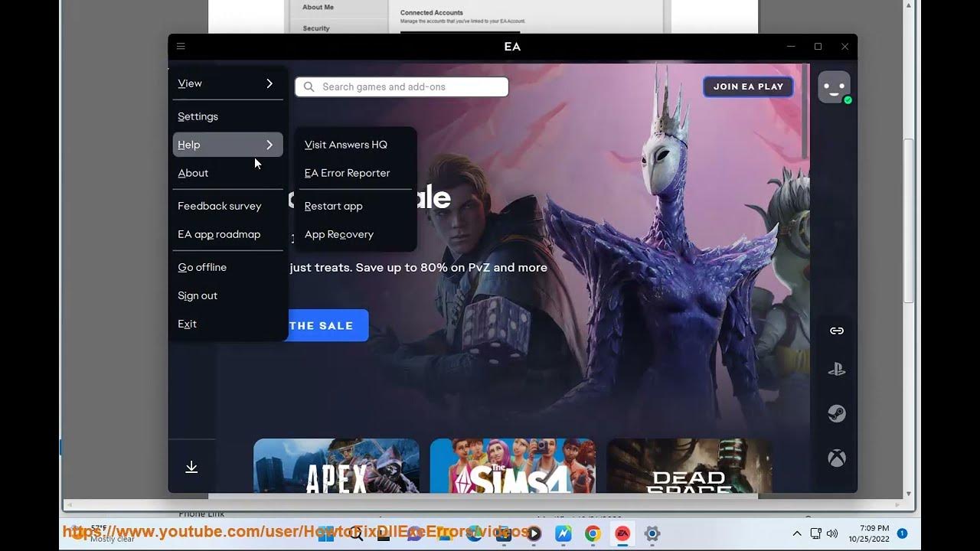The width and height of the screenshot is (980, 551).
Task: Open Google Chrome from taskbar
Action: tap(593, 533)
